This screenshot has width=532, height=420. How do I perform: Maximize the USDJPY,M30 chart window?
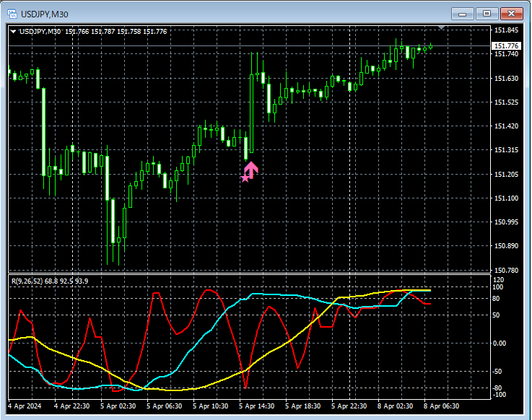point(487,14)
